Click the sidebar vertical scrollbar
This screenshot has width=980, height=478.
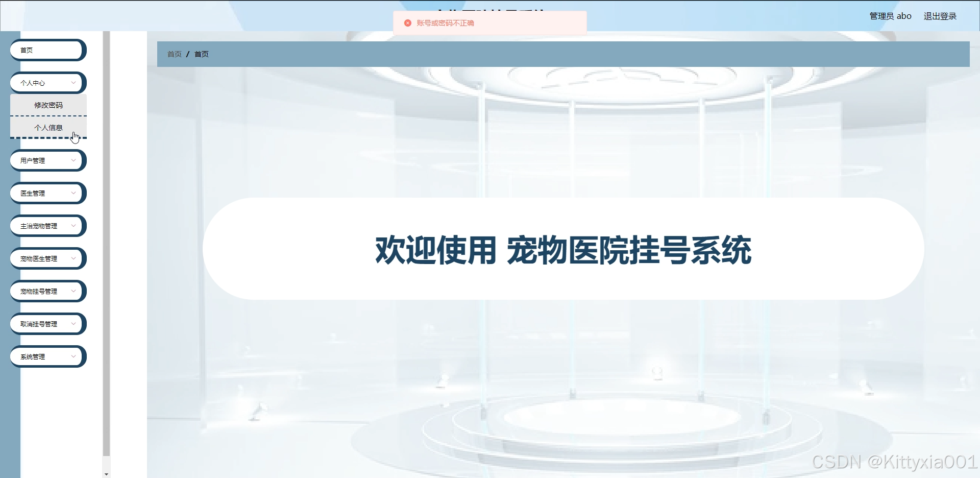[x=106, y=244]
